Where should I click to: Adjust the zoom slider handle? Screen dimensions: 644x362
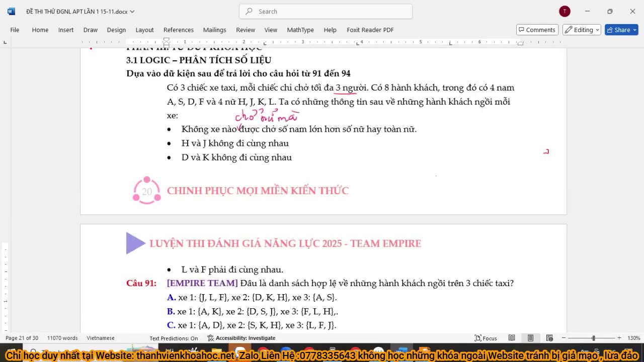click(593, 338)
